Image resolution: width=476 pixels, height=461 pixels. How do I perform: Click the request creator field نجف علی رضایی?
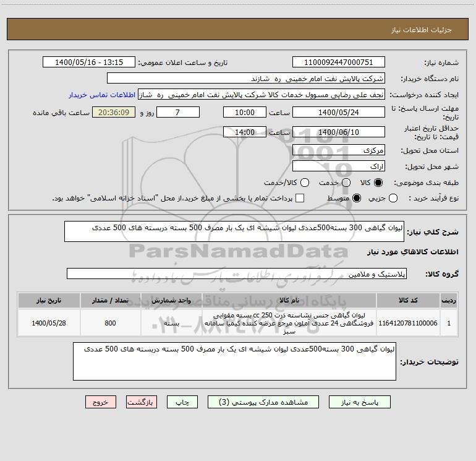pos(261,94)
